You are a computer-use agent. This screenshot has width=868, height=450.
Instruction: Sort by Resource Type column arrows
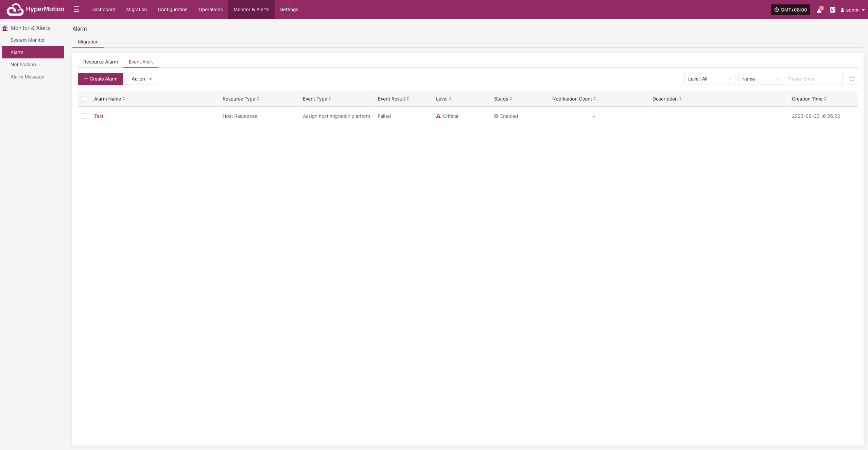(258, 99)
